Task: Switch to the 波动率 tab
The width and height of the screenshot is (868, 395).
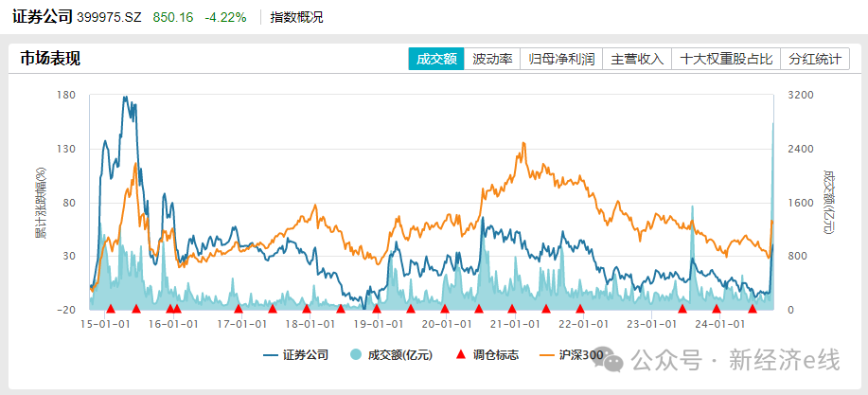Action: point(492,59)
